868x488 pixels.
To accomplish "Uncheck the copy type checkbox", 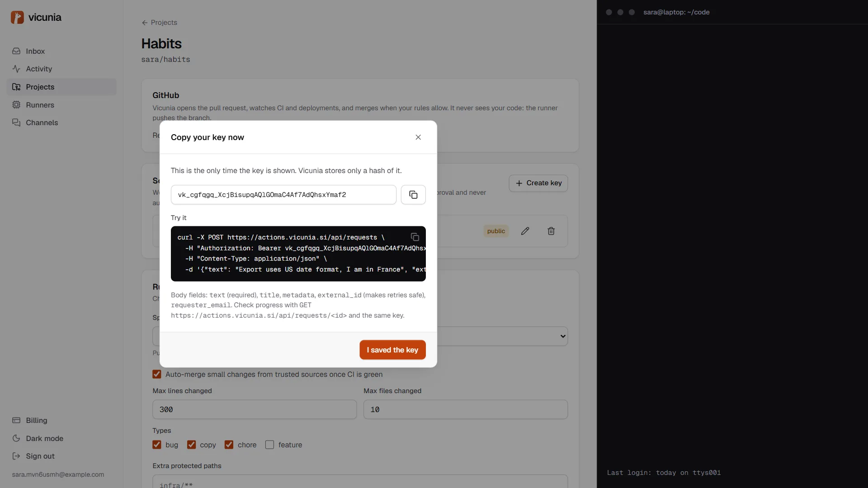I will [192, 445].
